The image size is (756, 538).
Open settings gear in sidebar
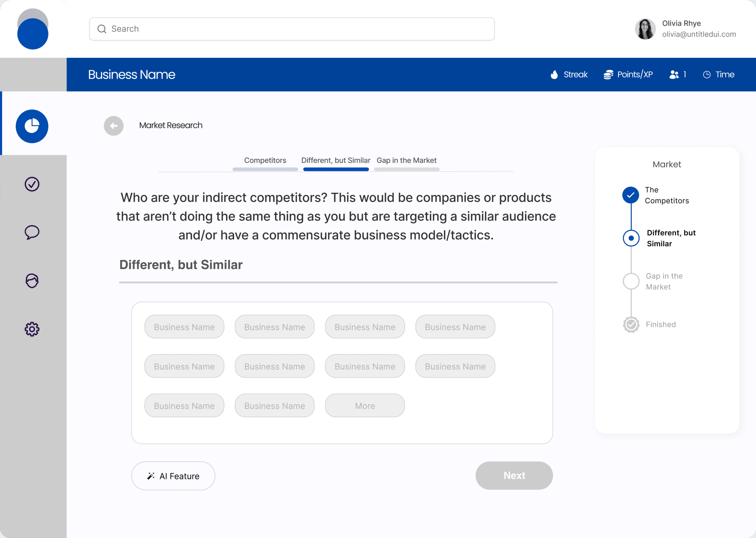[x=32, y=329]
